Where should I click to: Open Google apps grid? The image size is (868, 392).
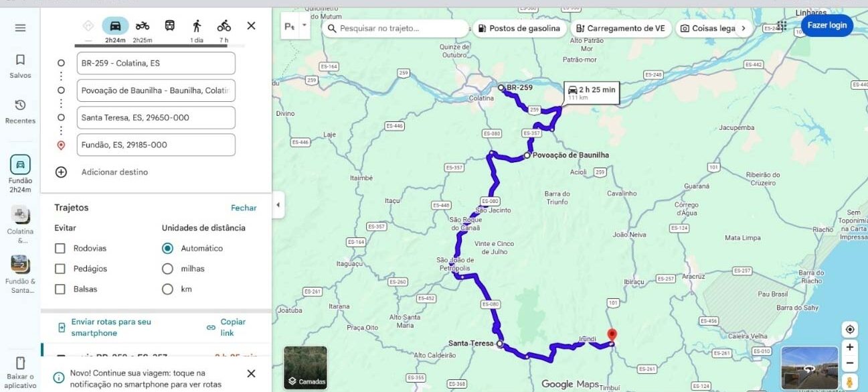[782, 25]
